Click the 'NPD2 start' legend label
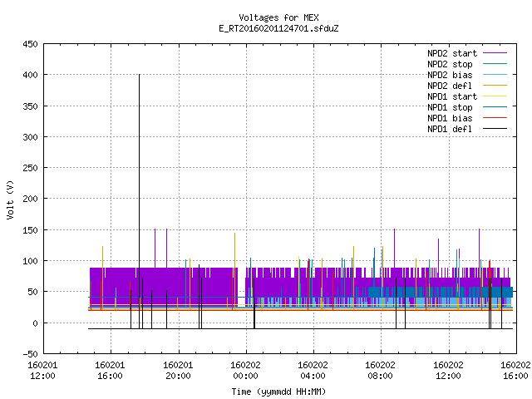 click(x=452, y=53)
